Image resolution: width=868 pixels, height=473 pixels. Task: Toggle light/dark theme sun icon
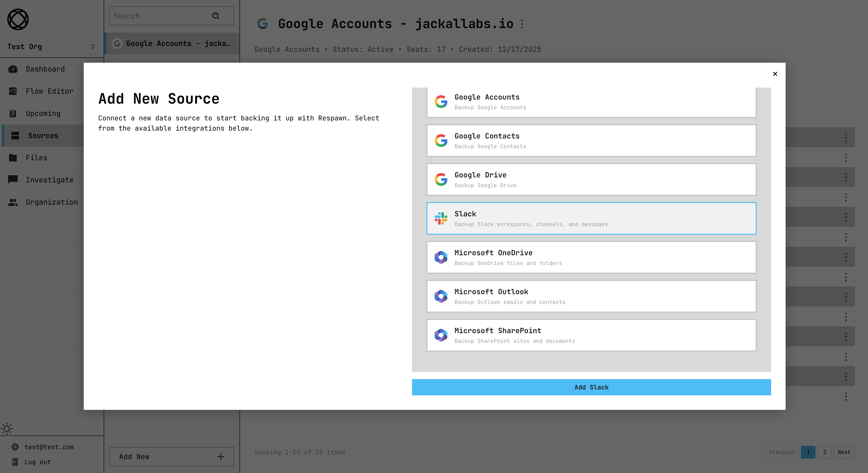point(7,429)
